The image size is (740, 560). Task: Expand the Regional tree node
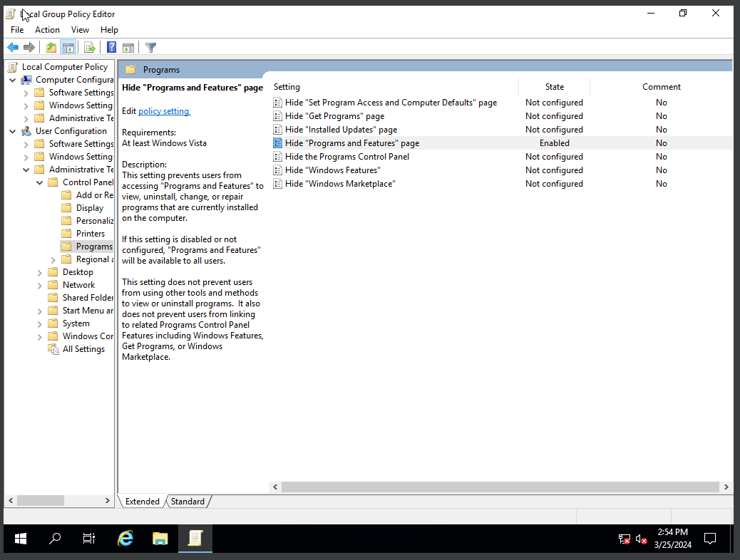(53, 260)
